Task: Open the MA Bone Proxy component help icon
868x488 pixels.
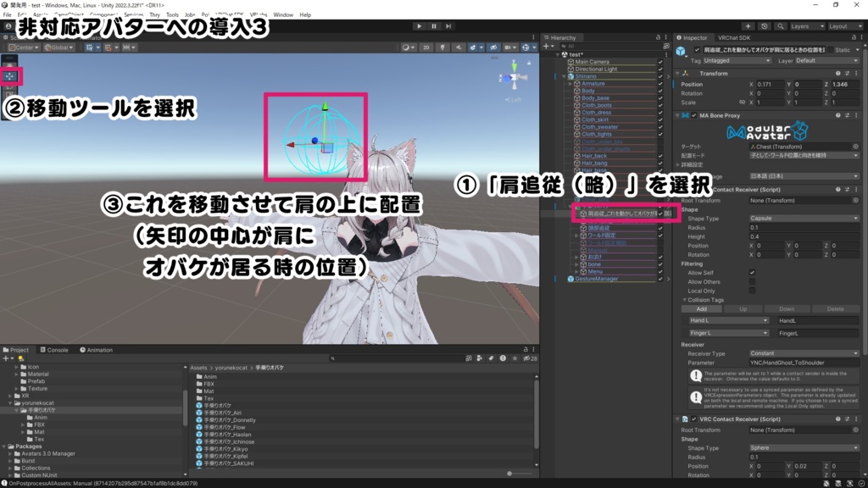Action: [x=837, y=115]
